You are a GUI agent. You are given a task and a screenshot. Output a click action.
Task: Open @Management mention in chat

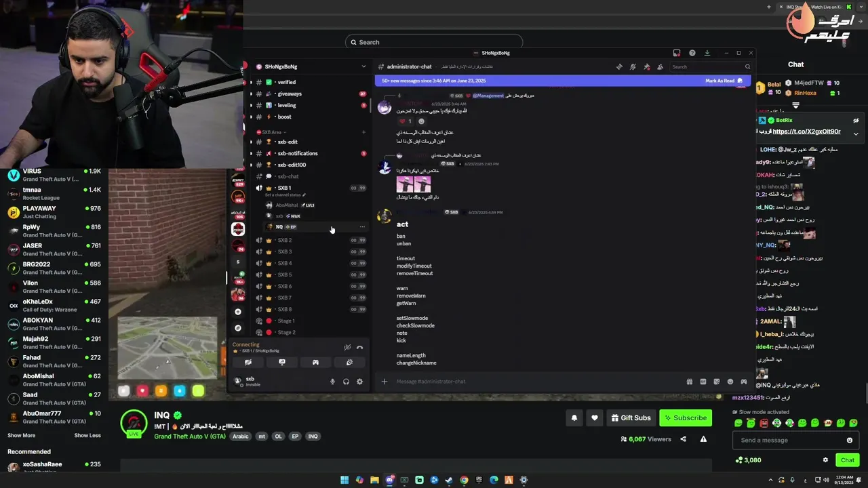click(488, 96)
